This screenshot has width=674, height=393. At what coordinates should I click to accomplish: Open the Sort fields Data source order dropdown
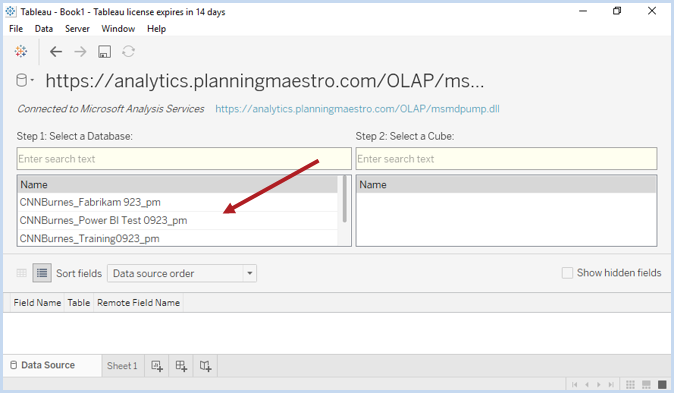coord(182,273)
